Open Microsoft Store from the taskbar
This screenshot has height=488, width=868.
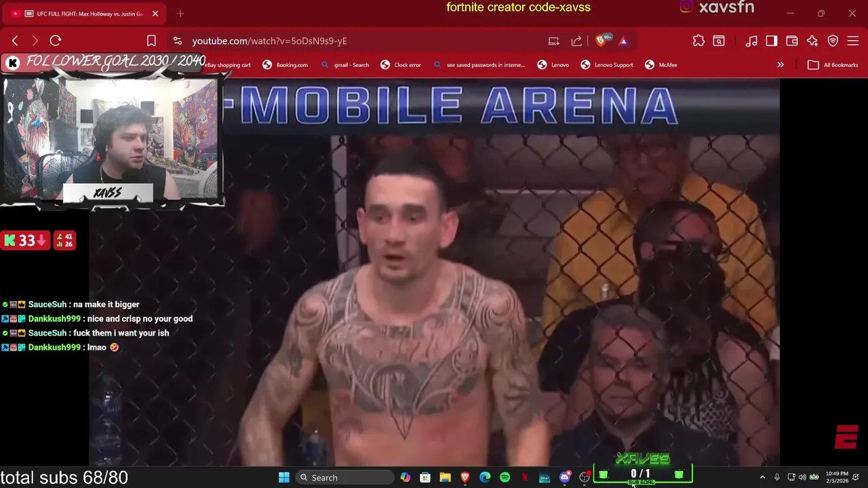425,478
